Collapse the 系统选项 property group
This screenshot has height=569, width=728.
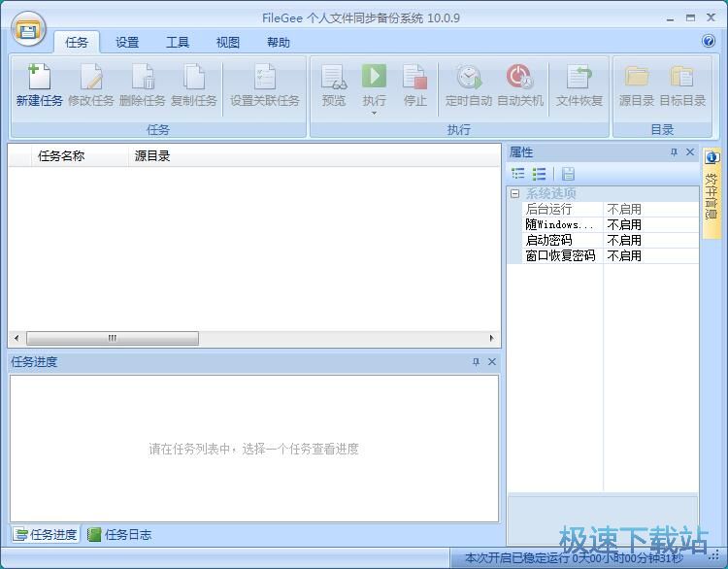point(514,193)
